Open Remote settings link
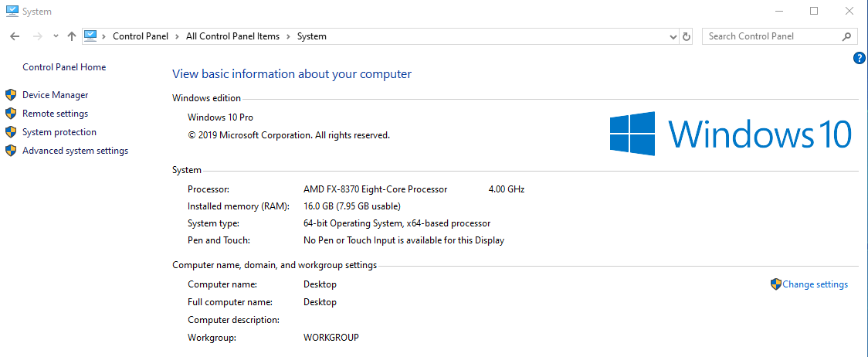Screen dimensions: 868x357 (55, 114)
